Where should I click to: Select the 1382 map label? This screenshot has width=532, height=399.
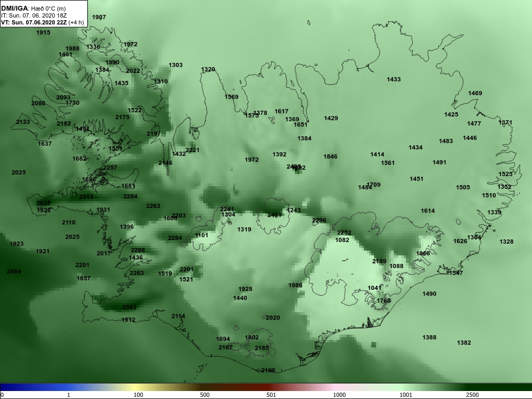click(464, 343)
